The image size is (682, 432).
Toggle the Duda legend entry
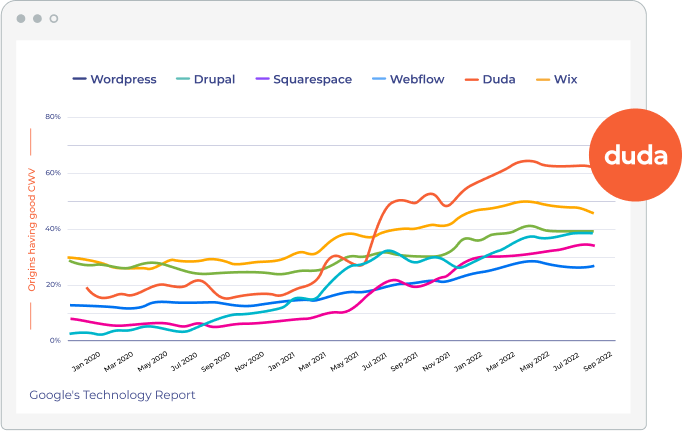coord(490,79)
